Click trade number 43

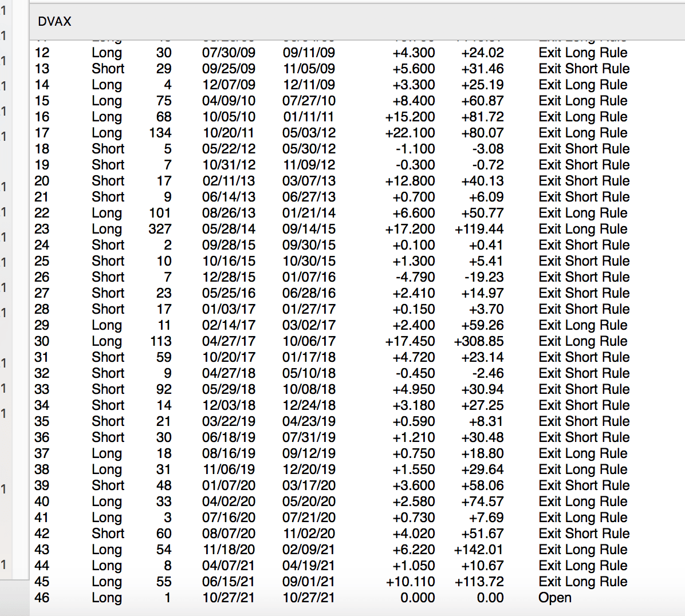click(x=42, y=550)
